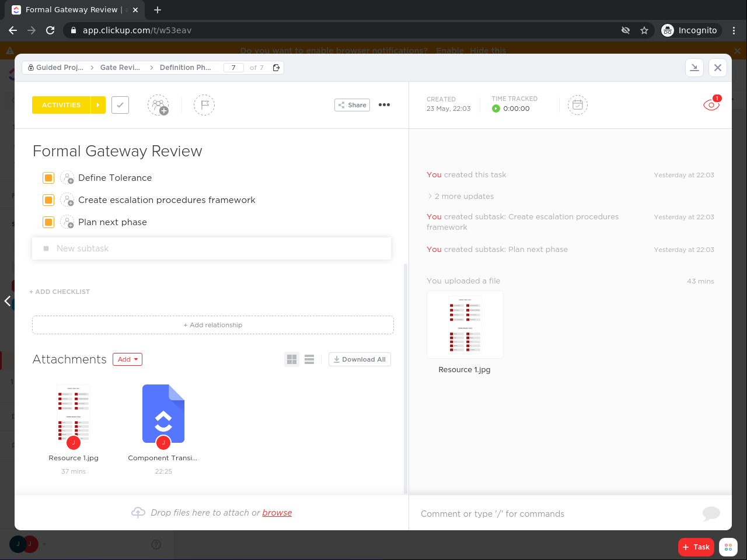The width and height of the screenshot is (747, 560).
Task: Click the comment input field
Action: point(554,514)
